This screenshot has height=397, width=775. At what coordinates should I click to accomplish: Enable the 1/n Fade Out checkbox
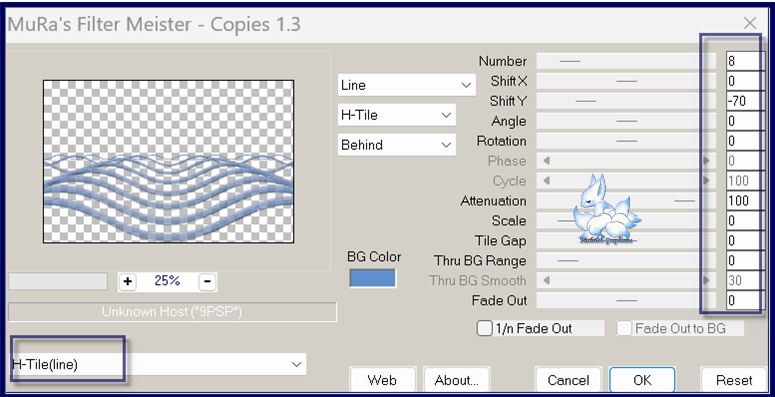484,328
